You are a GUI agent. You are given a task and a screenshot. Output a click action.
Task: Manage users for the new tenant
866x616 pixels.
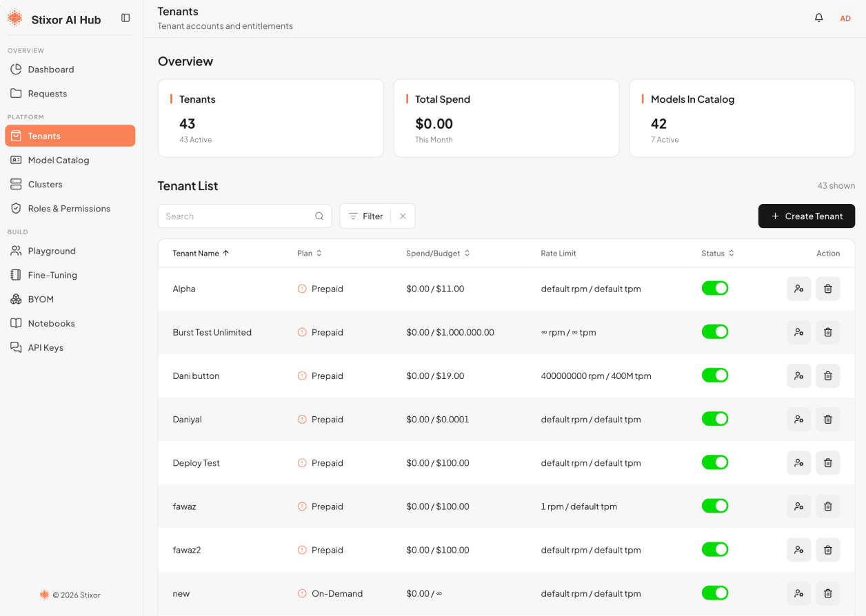(x=798, y=593)
